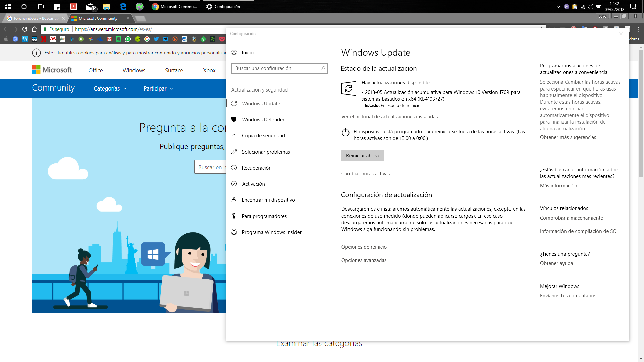644x362 pixels.
Task: Click the Programa Windows Insider icon
Action: tap(234, 232)
